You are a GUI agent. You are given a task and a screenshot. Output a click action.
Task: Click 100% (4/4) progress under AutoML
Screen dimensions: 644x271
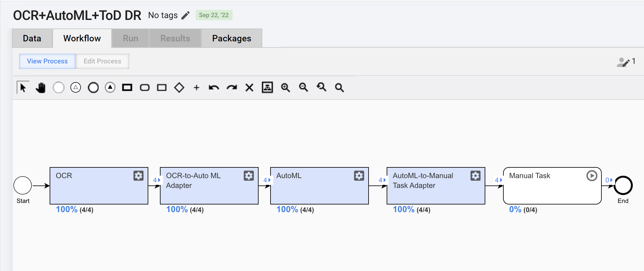coord(295,210)
